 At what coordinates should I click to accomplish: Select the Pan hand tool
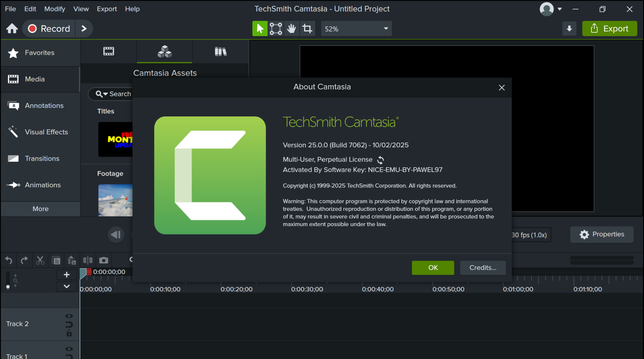[291, 28]
